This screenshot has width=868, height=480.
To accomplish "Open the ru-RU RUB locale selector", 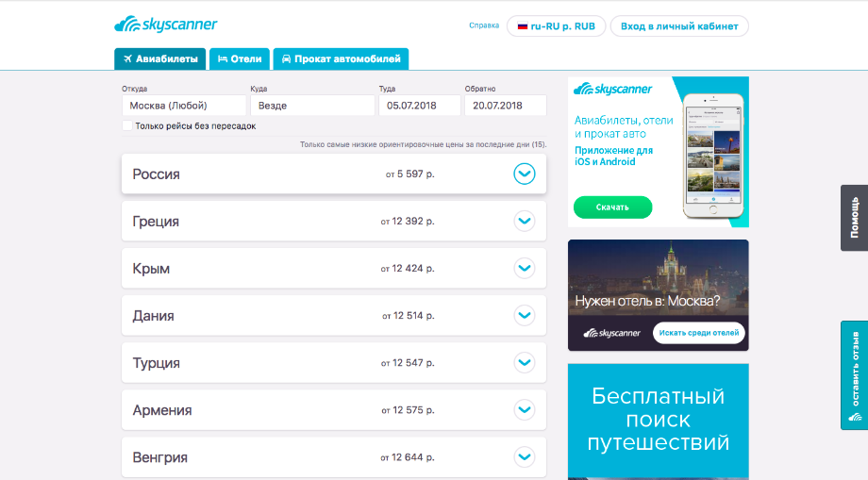I will tap(556, 26).
